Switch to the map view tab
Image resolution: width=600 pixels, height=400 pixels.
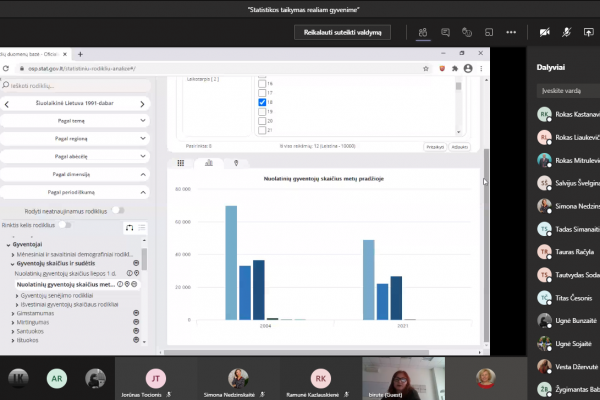(x=236, y=163)
